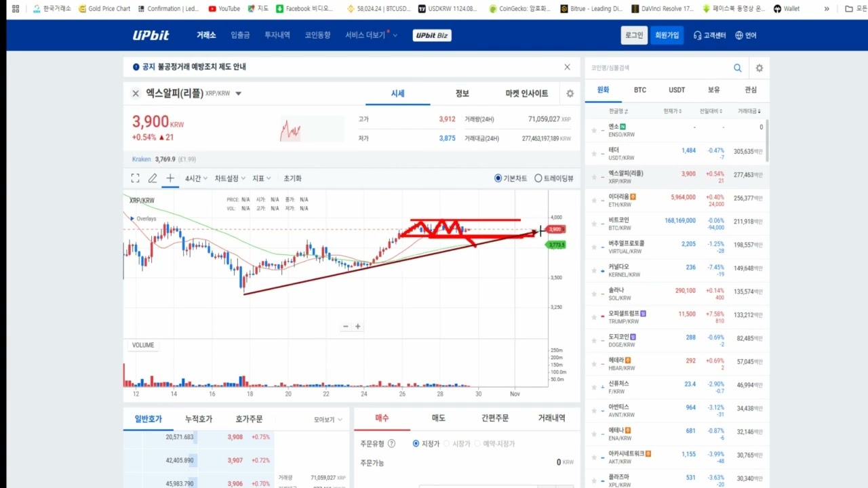Screen dimensions: 868x488
Task: Select 예약-지정가 order type radio
Action: coord(477,443)
